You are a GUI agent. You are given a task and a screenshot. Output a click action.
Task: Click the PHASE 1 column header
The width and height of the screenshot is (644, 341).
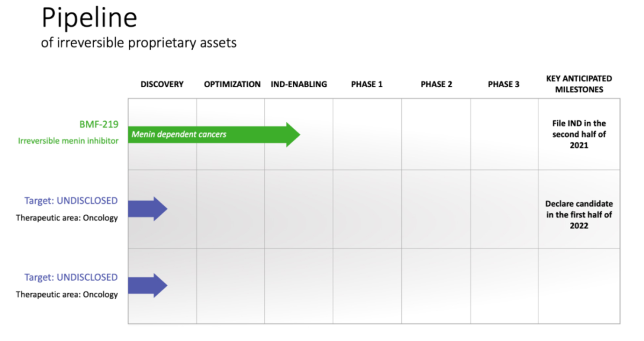pos(367,84)
